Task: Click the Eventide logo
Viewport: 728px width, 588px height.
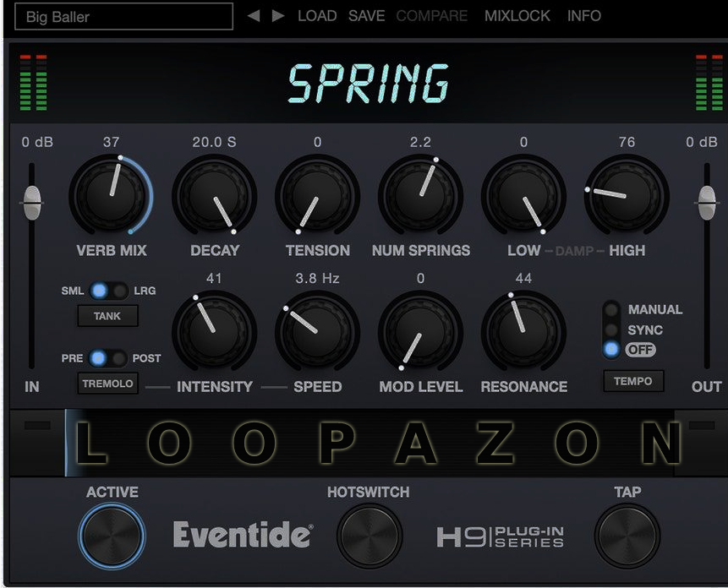Action: tap(243, 535)
